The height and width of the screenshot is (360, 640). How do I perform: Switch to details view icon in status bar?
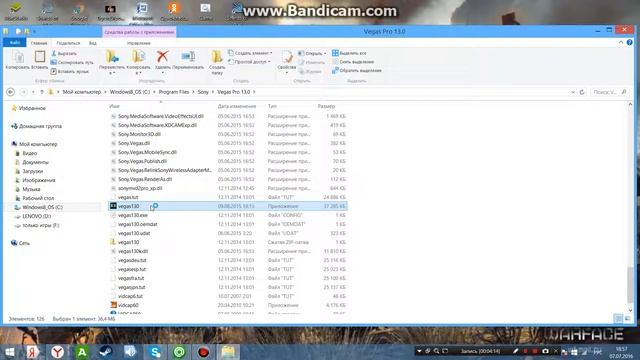coord(619,318)
